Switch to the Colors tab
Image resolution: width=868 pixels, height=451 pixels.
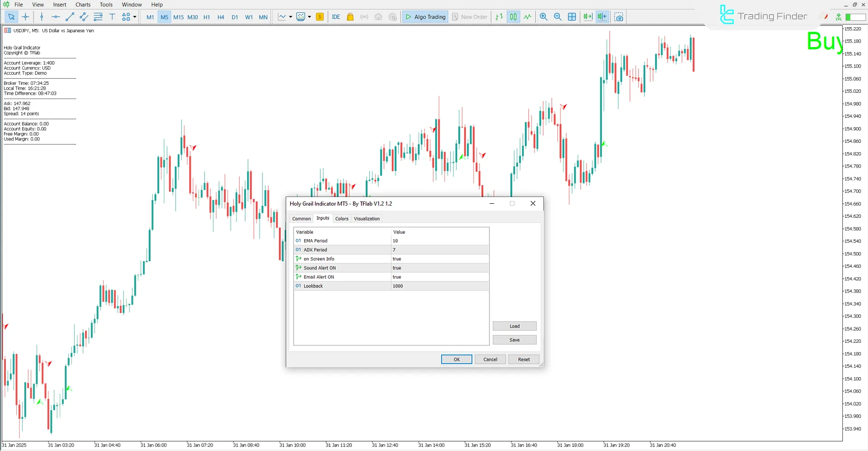tap(342, 218)
